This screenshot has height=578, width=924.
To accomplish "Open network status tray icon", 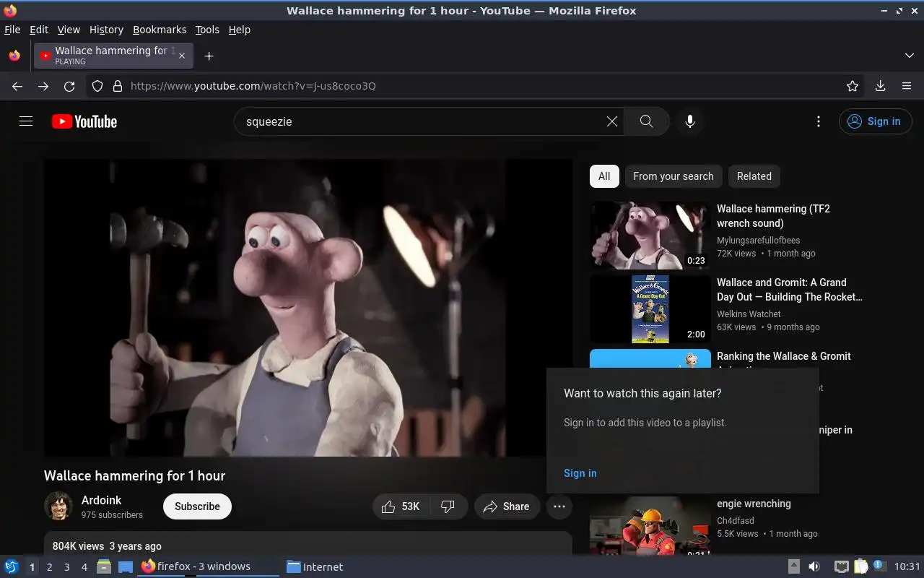I will coord(842,566).
